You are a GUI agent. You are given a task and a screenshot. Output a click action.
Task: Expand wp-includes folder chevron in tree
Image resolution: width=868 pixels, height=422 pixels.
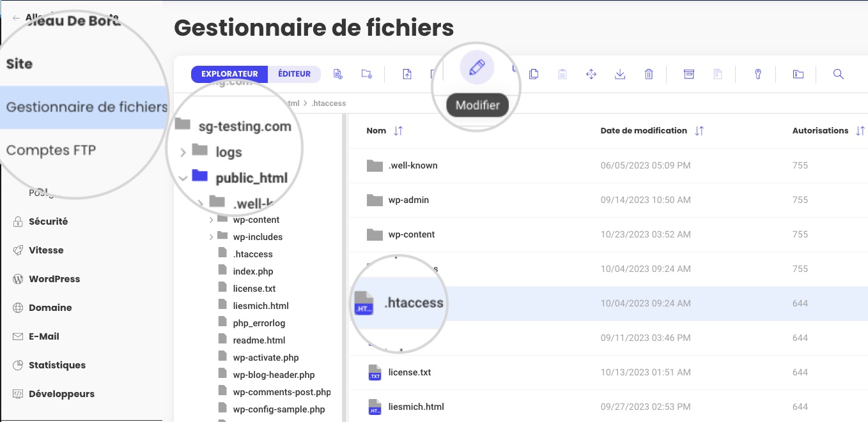pos(211,237)
